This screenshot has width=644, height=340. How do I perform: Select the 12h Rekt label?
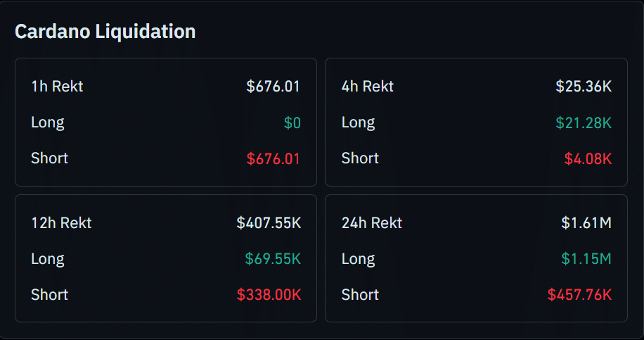[61, 223]
